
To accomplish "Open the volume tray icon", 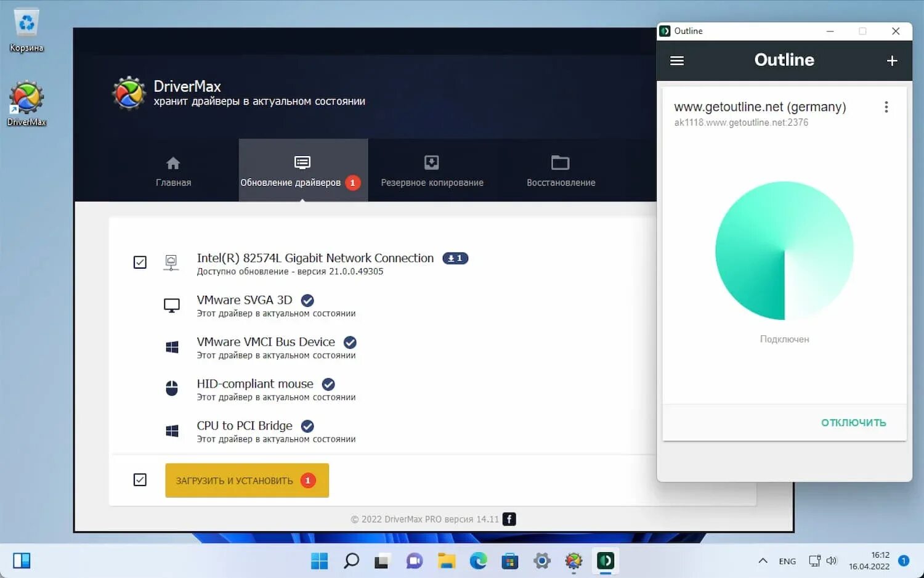I will coord(832,561).
